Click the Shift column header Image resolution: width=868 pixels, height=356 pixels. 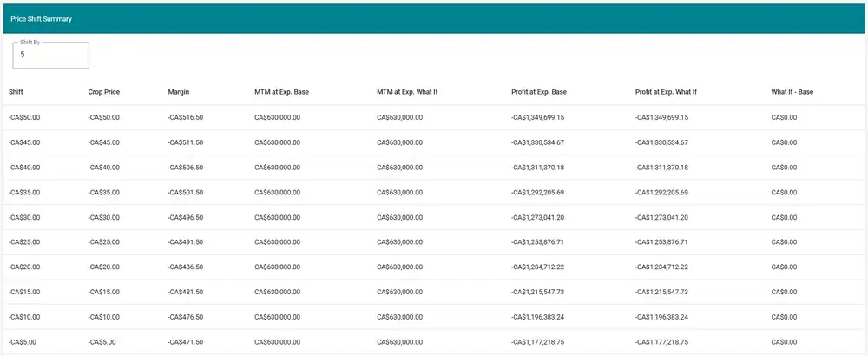pos(16,92)
